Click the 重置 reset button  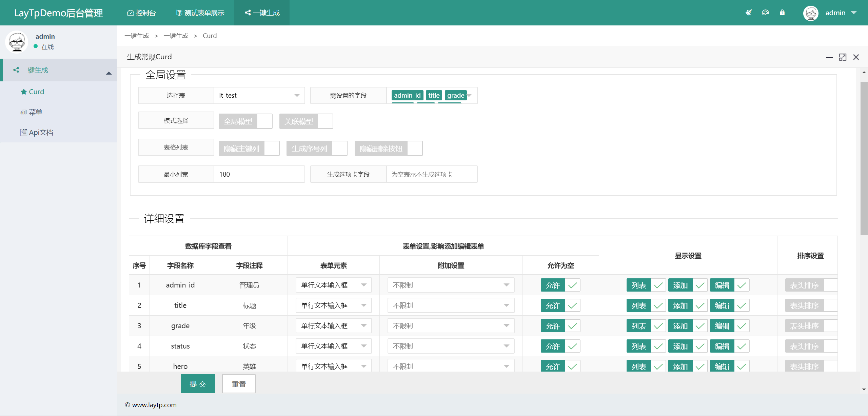click(239, 384)
